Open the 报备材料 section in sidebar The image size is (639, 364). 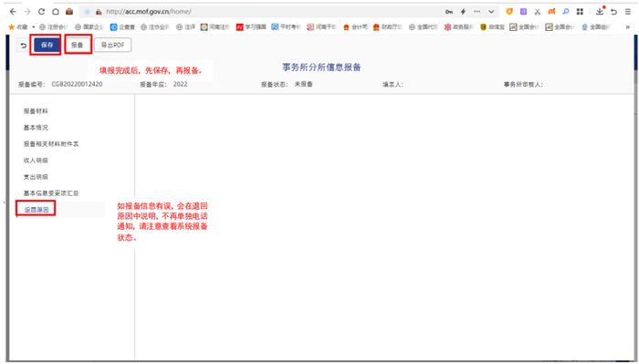[36, 111]
